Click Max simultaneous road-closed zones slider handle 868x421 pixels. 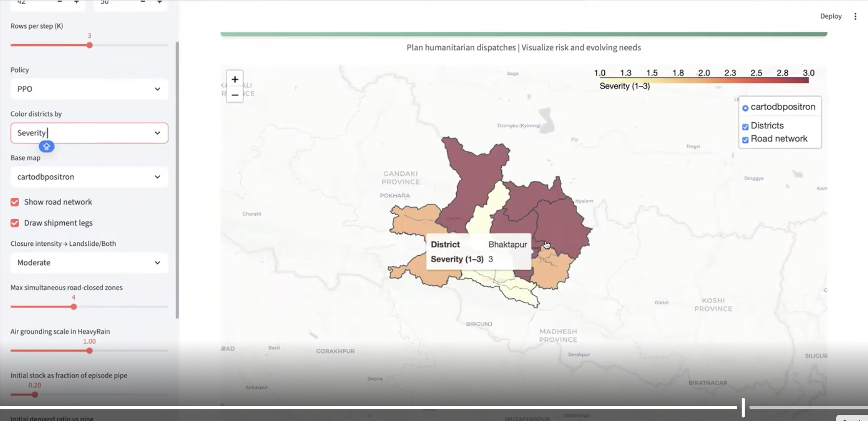pyautogui.click(x=74, y=307)
